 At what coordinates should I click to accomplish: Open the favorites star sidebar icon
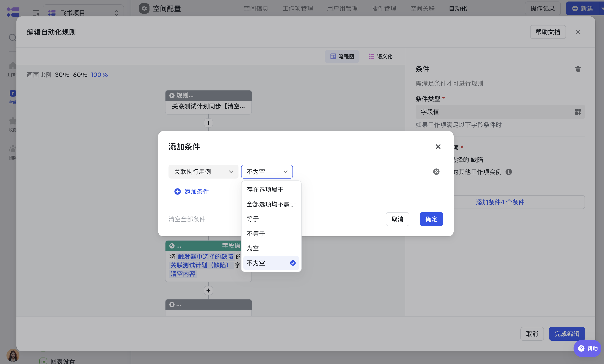point(13,121)
